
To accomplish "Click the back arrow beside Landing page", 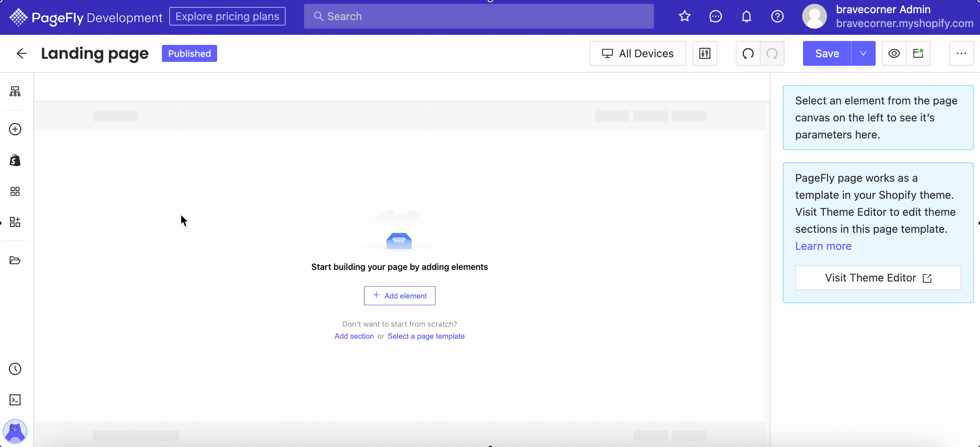I will pos(22,53).
